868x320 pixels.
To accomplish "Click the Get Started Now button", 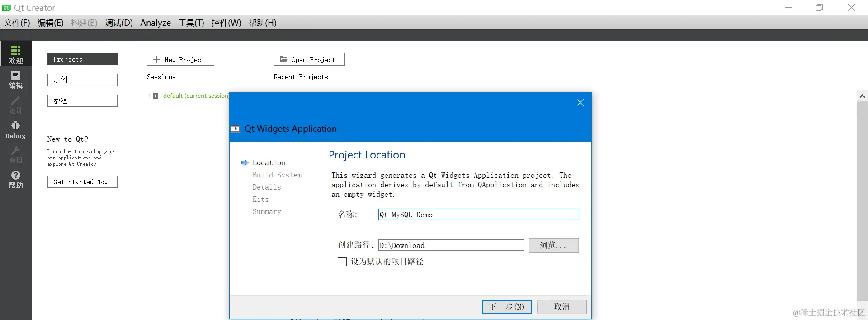I will [x=82, y=182].
